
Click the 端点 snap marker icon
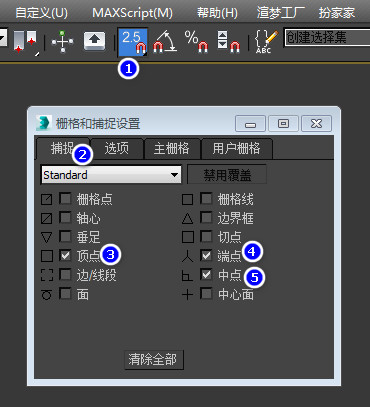tap(188, 256)
